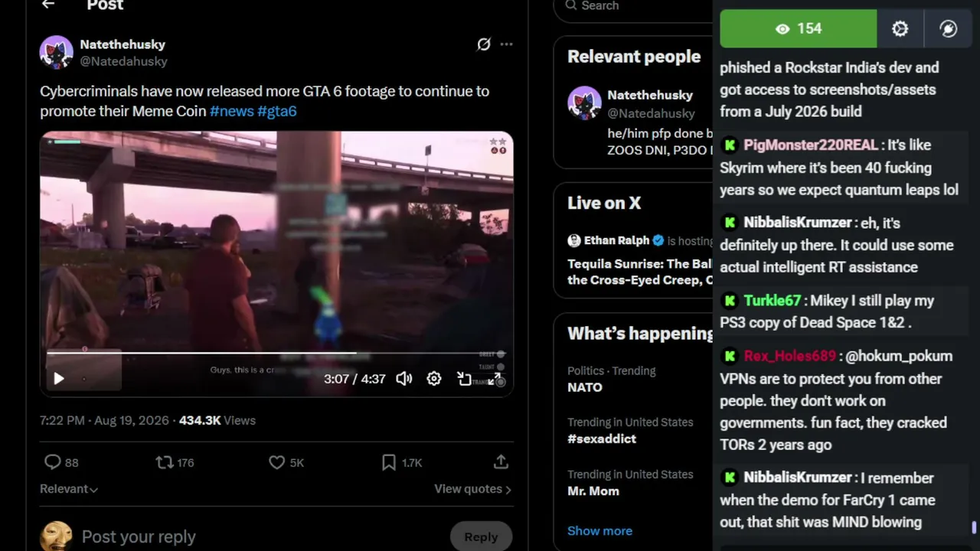Open Ethan Ralph's small avatar under Live on X
980x551 pixels.
pos(574,240)
